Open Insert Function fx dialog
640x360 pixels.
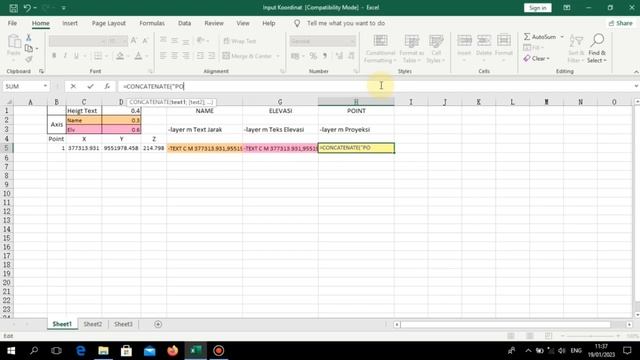(x=107, y=86)
